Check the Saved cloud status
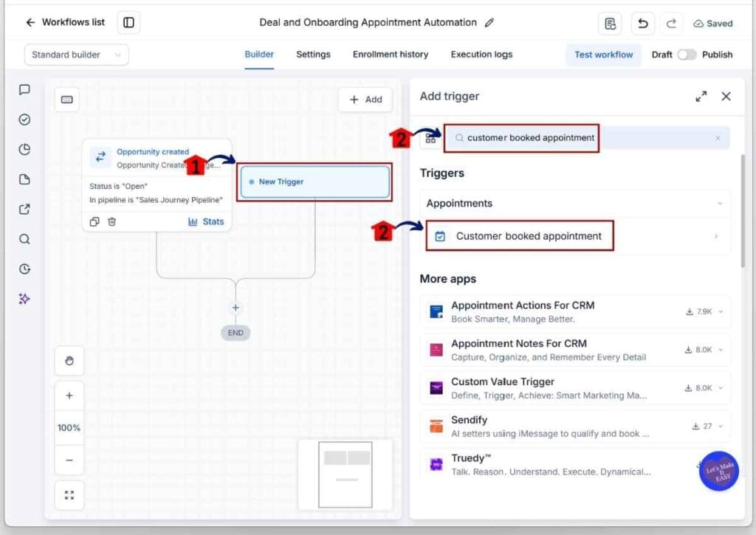Screen dimensions: 756x535 tap(713, 24)
